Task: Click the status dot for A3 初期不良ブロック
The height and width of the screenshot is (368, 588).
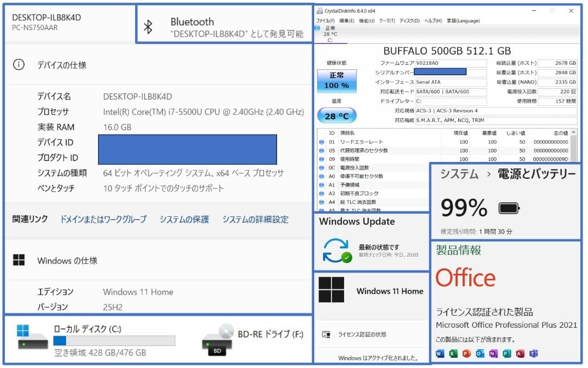Action: point(322,194)
